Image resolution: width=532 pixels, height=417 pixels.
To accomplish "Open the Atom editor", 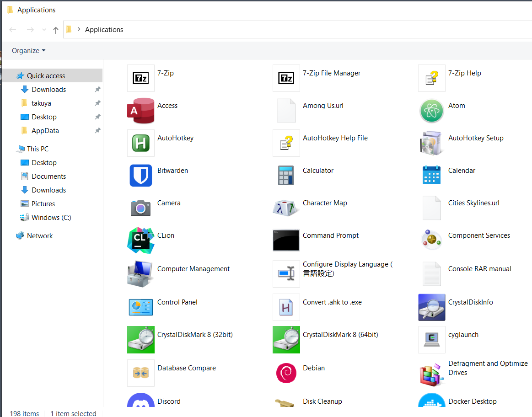I will [x=431, y=111].
